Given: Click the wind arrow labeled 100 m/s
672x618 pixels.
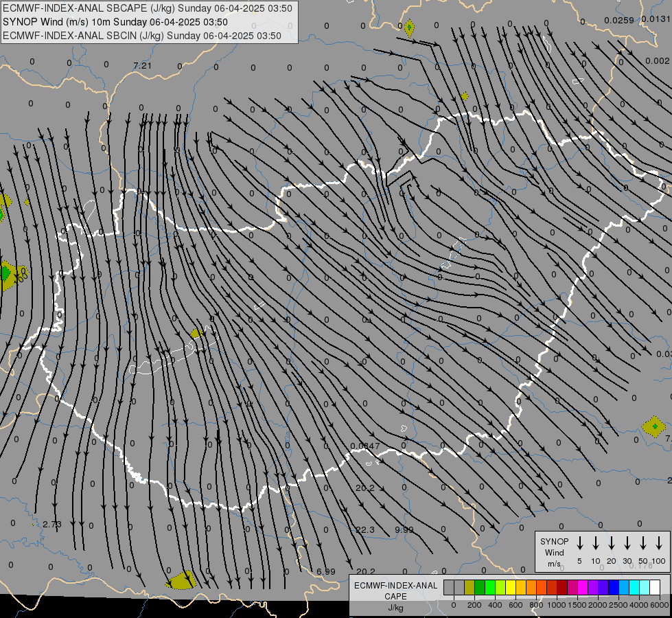Looking at the screenshot, I should pos(659,543).
